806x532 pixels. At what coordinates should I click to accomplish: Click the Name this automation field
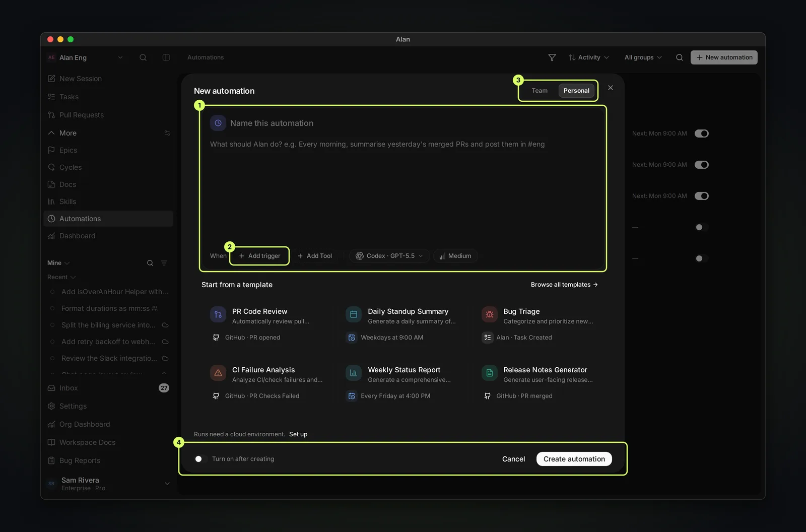tap(413, 123)
